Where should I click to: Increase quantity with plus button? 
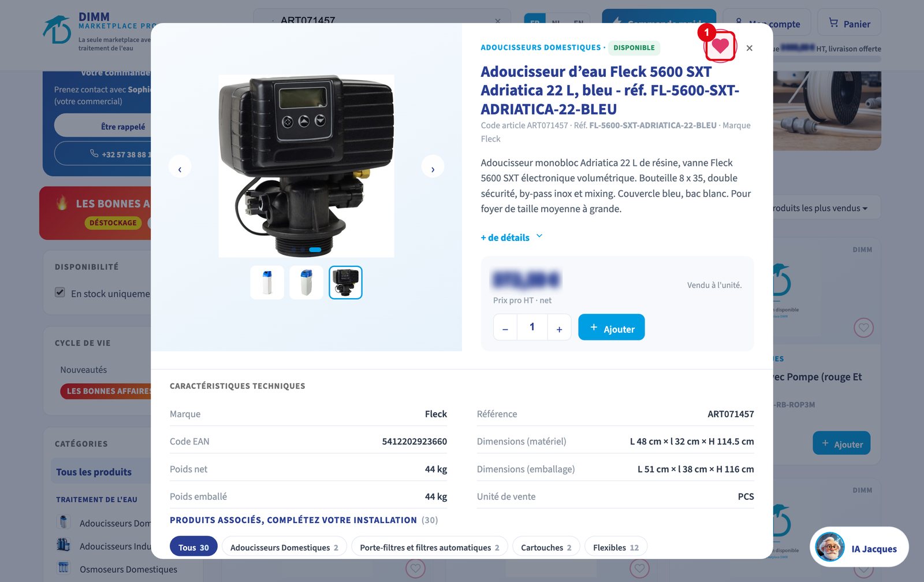point(559,328)
